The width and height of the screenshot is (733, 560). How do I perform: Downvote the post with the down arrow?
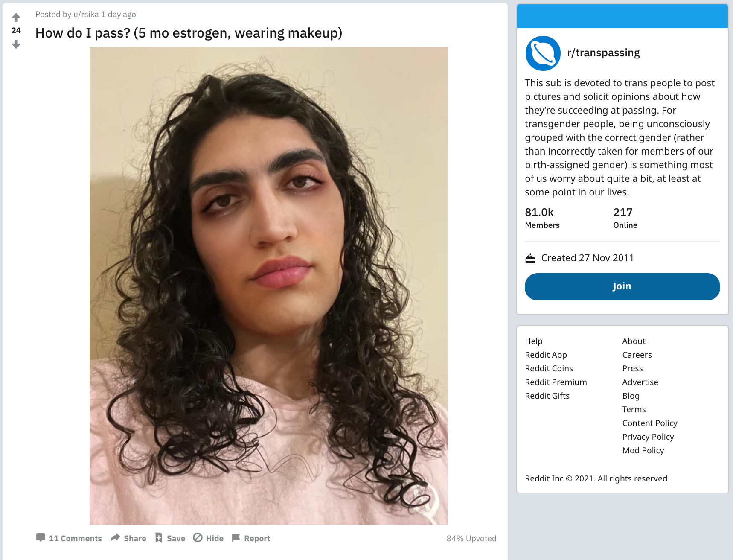(16, 44)
